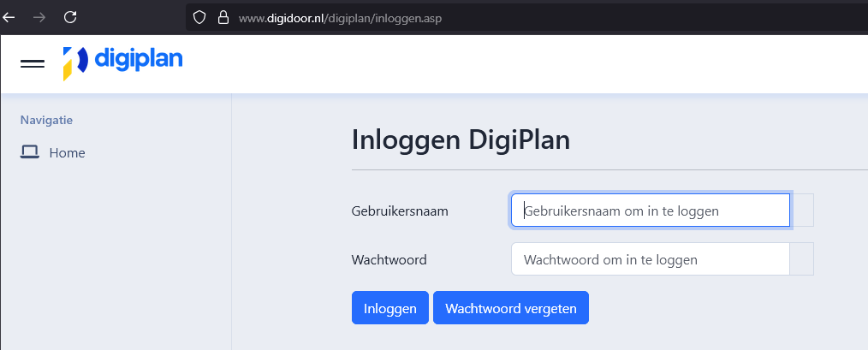Click the Gebruikersnaam field label
868x350 pixels.
tap(400, 211)
